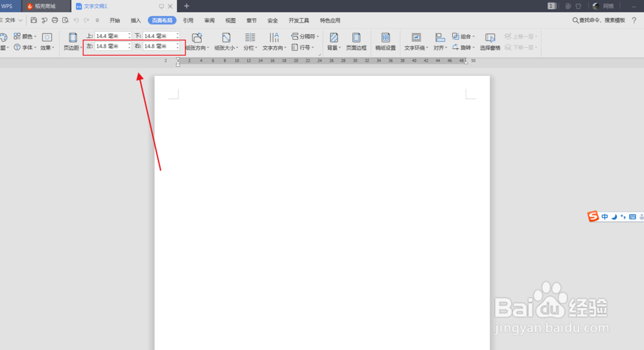644x350 pixels.
Task: Click the Print icon in quick toolbar
Action: [55, 20]
